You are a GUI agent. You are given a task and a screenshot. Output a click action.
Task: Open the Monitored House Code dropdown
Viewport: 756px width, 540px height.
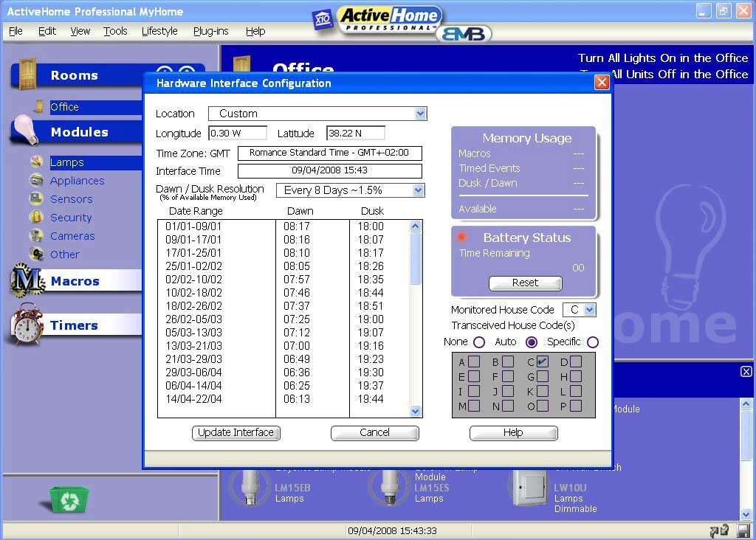tap(589, 310)
